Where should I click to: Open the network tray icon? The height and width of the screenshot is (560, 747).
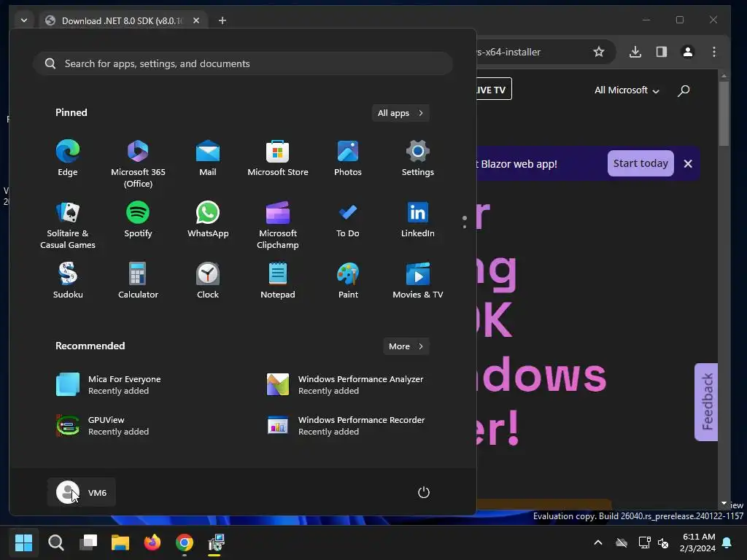click(644, 542)
